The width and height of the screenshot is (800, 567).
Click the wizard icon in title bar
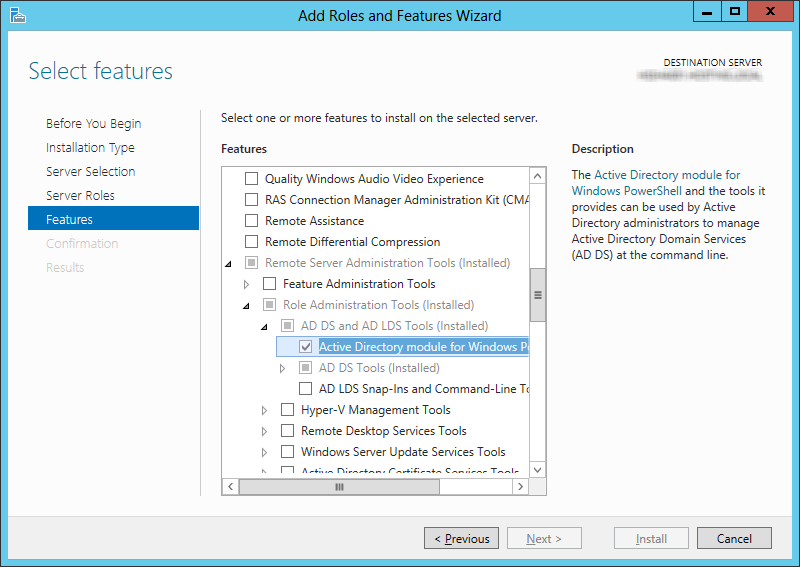(17, 15)
